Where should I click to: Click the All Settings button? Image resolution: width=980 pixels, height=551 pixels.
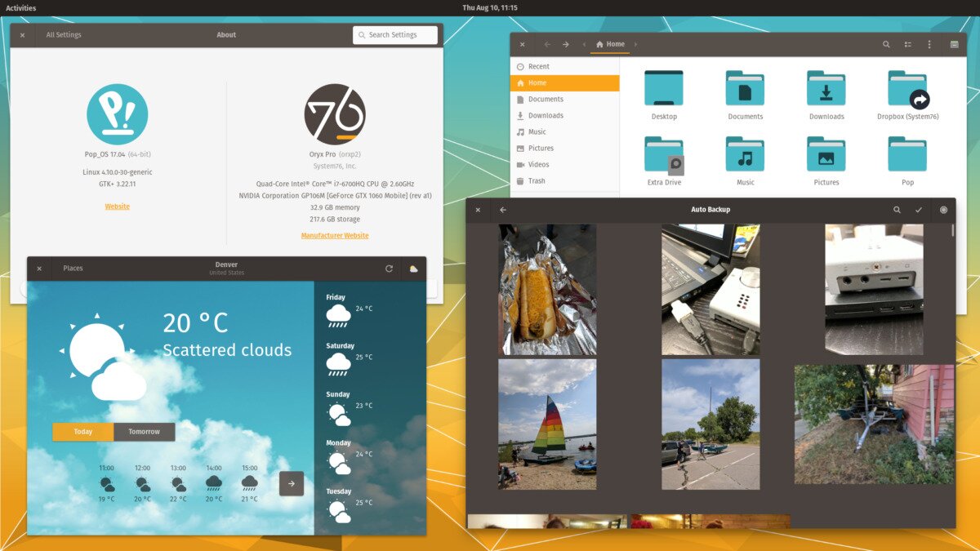pos(64,35)
